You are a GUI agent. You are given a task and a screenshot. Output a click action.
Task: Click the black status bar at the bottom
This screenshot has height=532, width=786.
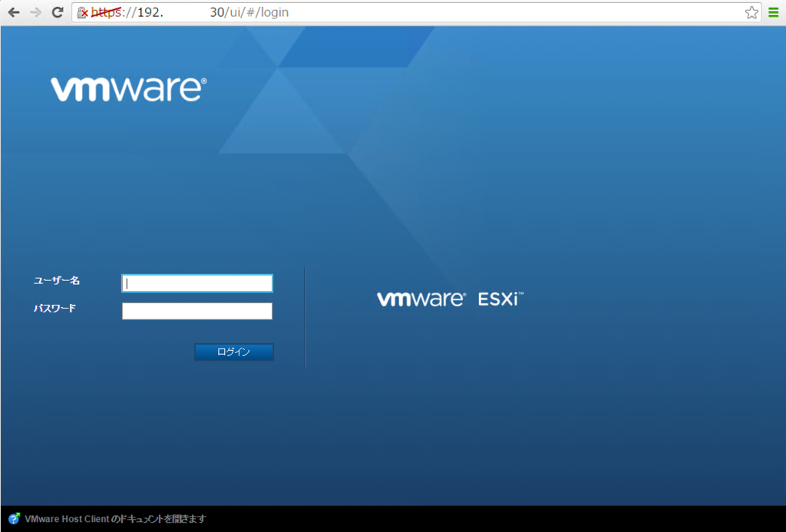(x=461, y=519)
